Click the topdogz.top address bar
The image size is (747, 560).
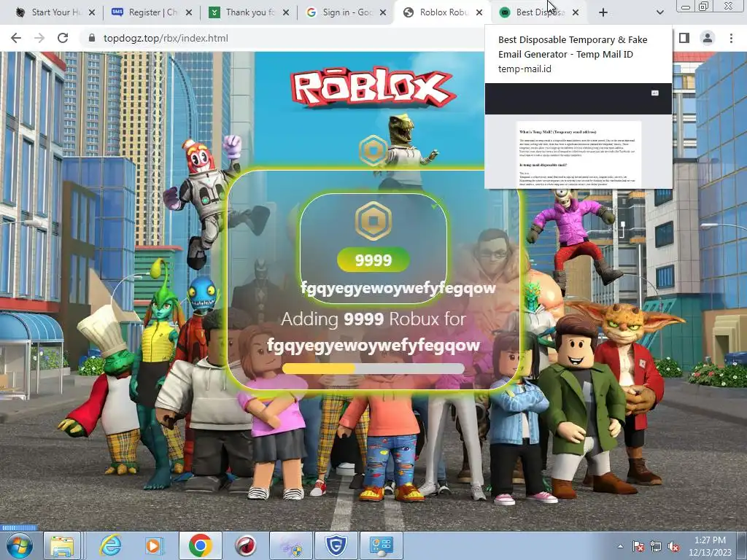(x=166, y=38)
